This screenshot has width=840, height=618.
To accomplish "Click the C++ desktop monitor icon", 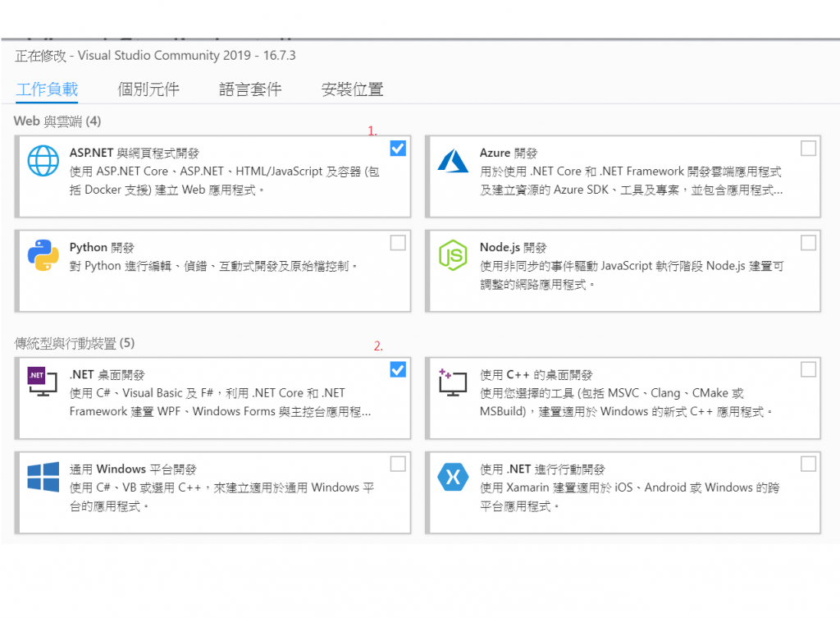I will click(x=453, y=382).
